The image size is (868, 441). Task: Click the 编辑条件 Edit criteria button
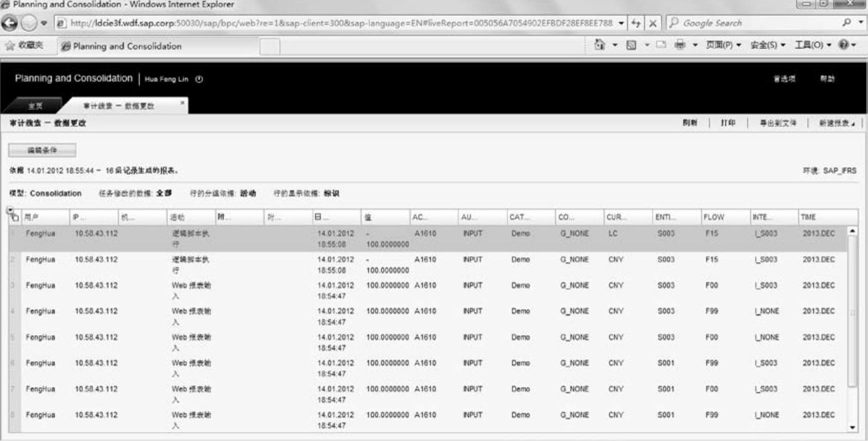tap(42, 150)
